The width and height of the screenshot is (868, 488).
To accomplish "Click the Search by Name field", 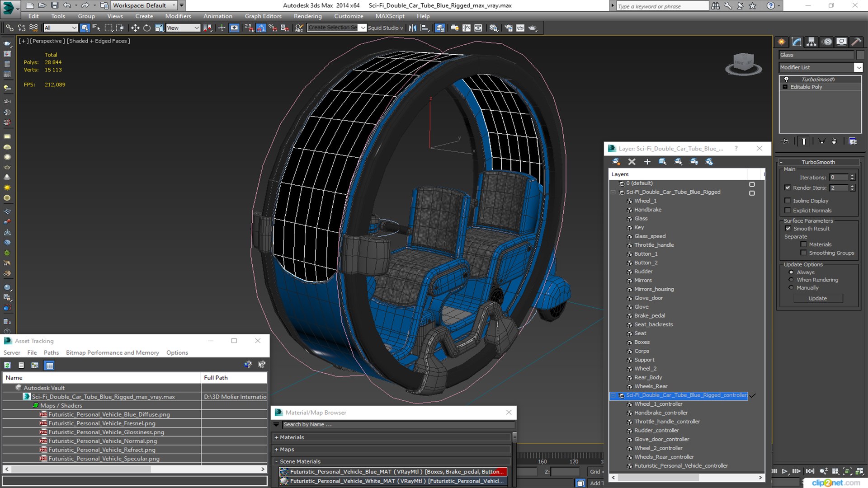I will point(399,425).
